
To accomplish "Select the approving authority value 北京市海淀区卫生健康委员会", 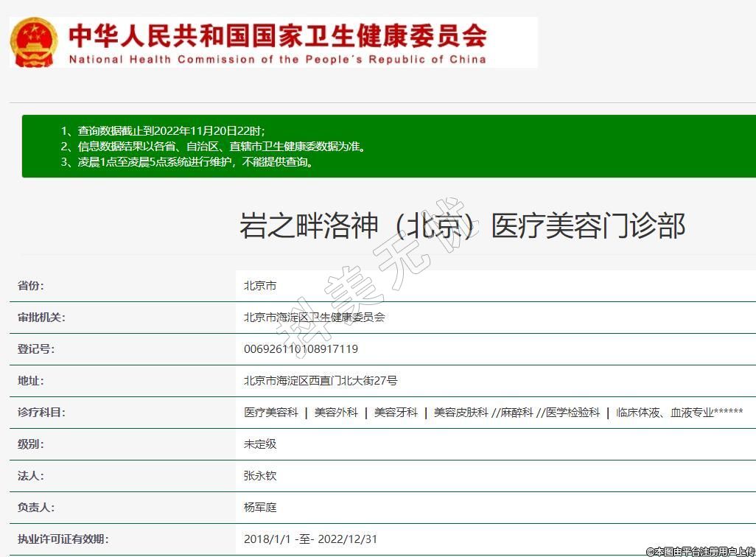I will [314, 318].
